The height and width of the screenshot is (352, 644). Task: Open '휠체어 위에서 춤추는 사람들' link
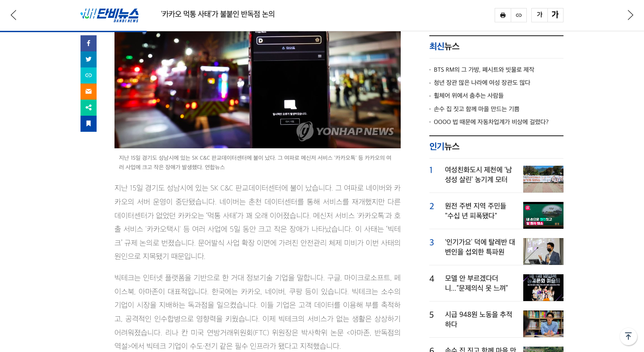[469, 96]
